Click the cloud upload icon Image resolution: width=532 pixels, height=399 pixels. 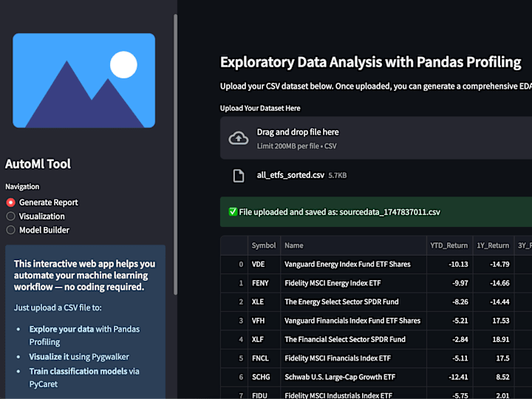(x=238, y=138)
